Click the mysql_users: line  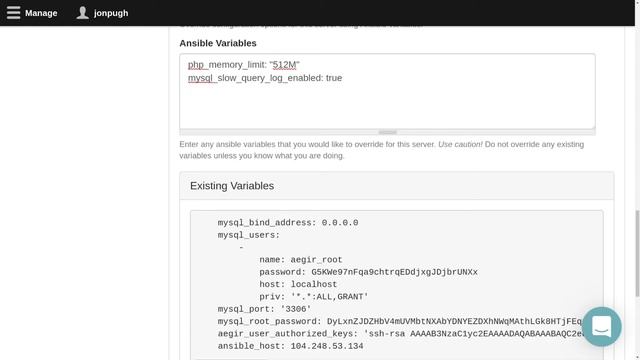coord(249,235)
